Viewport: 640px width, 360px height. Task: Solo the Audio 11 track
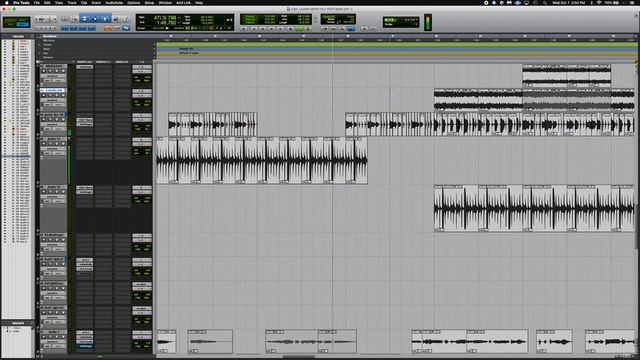(56, 144)
